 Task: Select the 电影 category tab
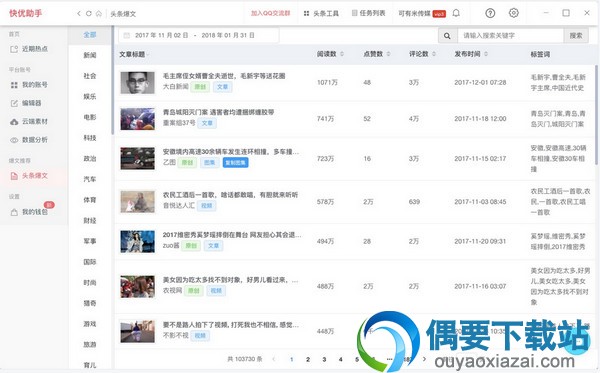pyautogui.click(x=90, y=117)
